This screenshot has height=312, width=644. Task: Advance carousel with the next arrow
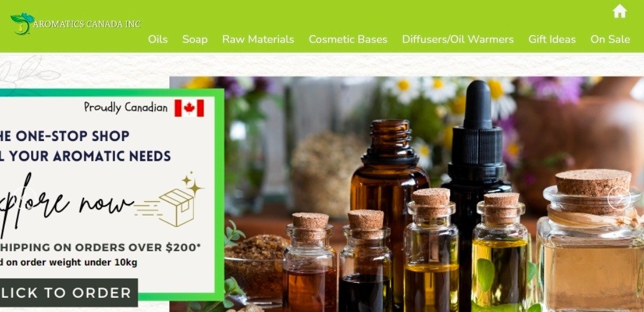[619, 198]
